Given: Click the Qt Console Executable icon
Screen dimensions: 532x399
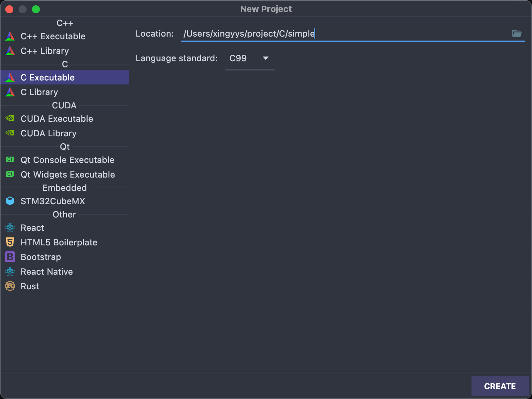Looking at the screenshot, I should [x=10, y=160].
